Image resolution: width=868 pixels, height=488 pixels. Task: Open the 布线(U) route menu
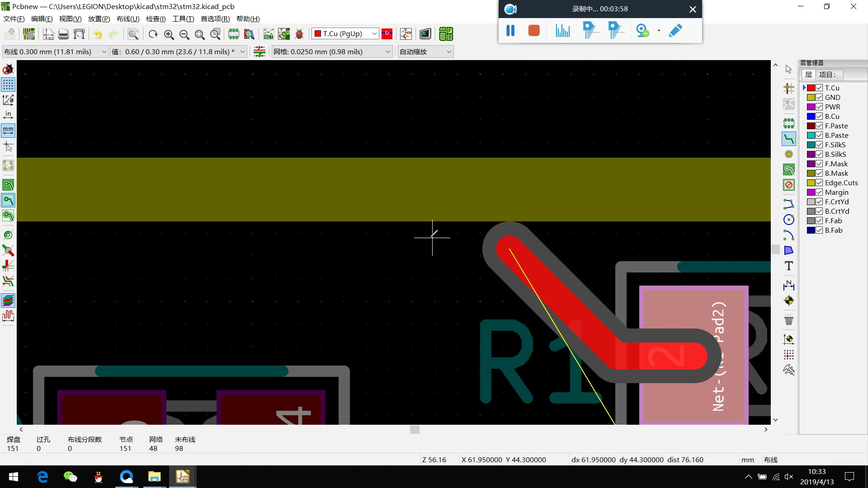click(x=127, y=19)
